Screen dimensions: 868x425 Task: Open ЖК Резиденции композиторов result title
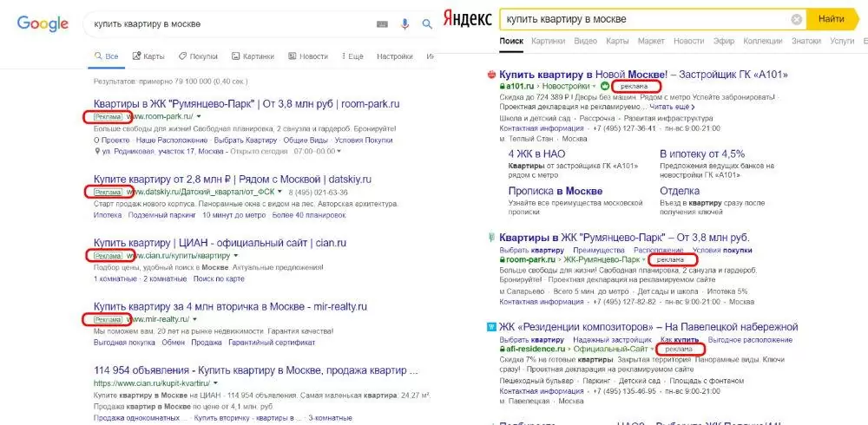[648, 327]
